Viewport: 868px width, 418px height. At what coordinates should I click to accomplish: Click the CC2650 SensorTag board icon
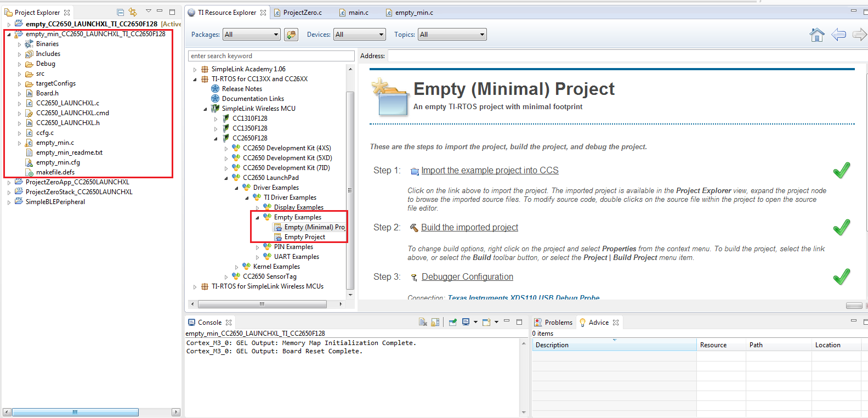(x=236, y=276)
